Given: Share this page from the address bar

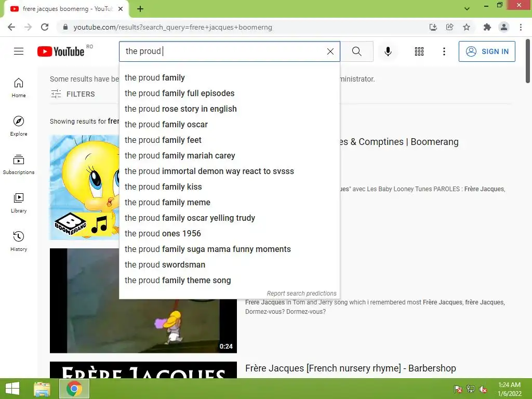Looking at the screenshot, I should (449, 27).
